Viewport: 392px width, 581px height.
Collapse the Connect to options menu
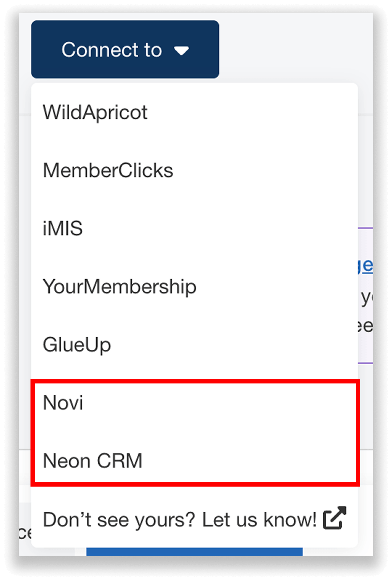point(125,50)
